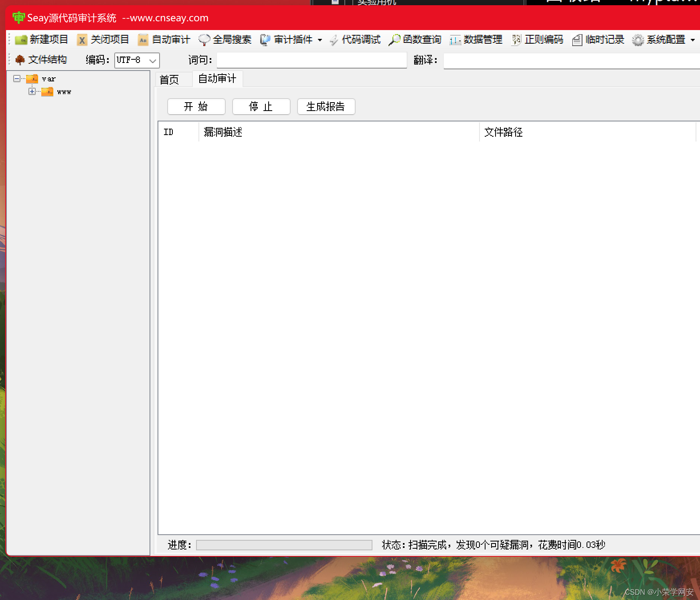This screenshot has width=700, height=600.
Task: Click the Seay源代码审计系统 window title
Action: (118, 18)
